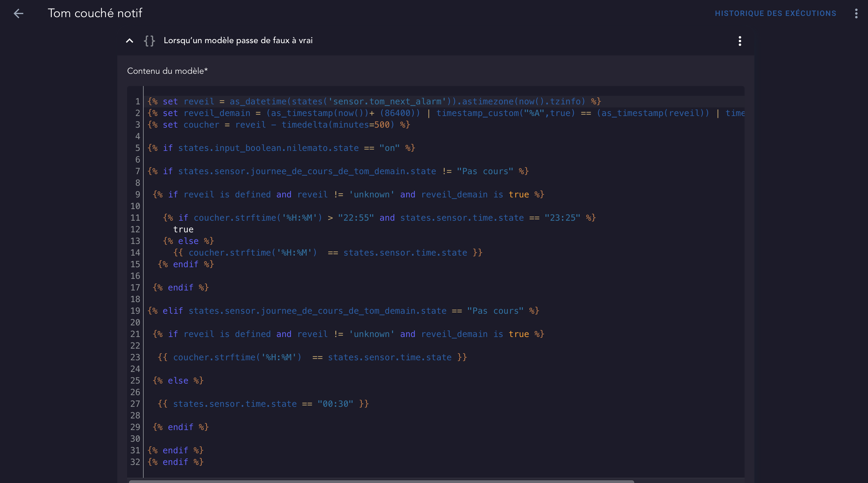Image resolution: width=868 pixels, height=483 pixels.
Task: Open the page overflow menu at top right
Action: click(856, 13)
